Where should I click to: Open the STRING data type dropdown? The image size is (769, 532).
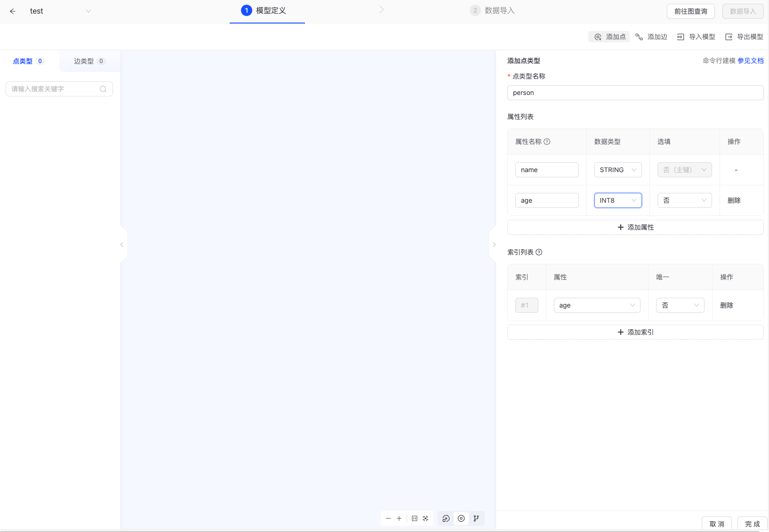pos(618,170)
